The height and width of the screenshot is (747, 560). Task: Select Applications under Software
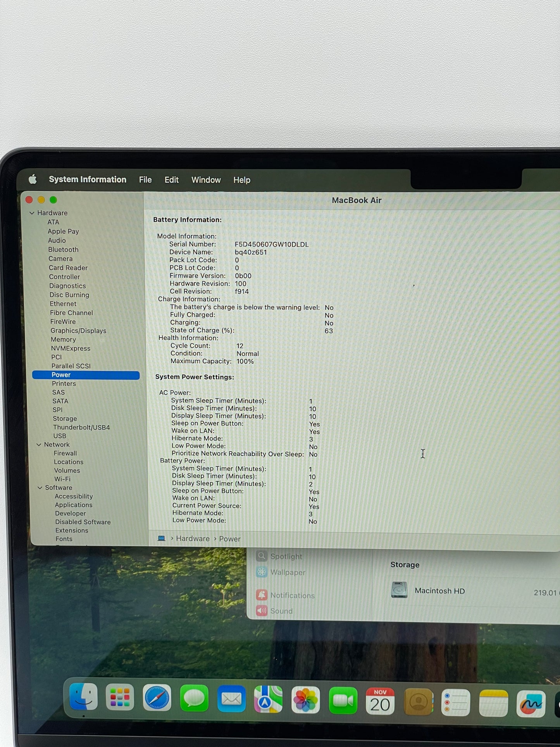click(74, 505)
